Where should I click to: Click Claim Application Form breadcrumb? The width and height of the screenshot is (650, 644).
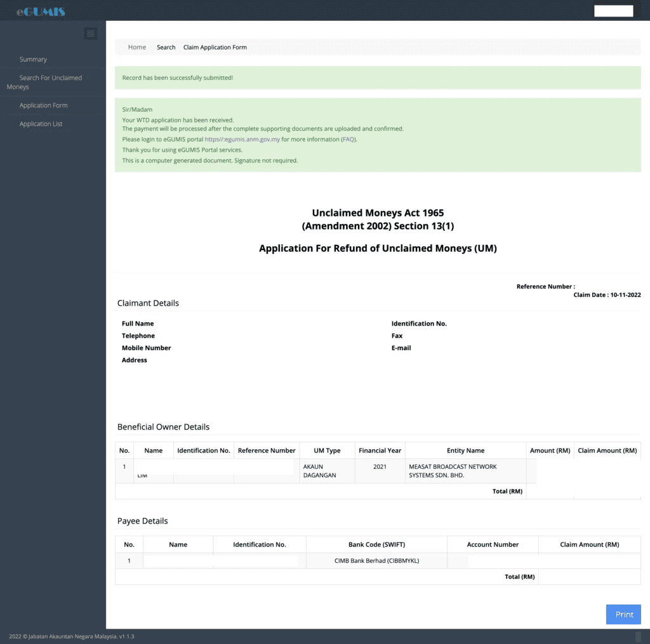pyautogui.click(x=215, y=47)
